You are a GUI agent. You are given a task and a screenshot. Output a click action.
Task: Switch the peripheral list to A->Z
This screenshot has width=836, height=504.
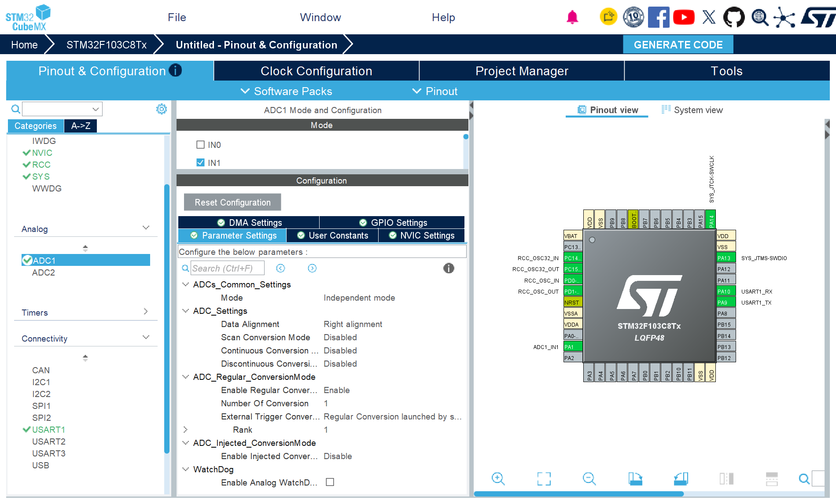pos(81,125)
